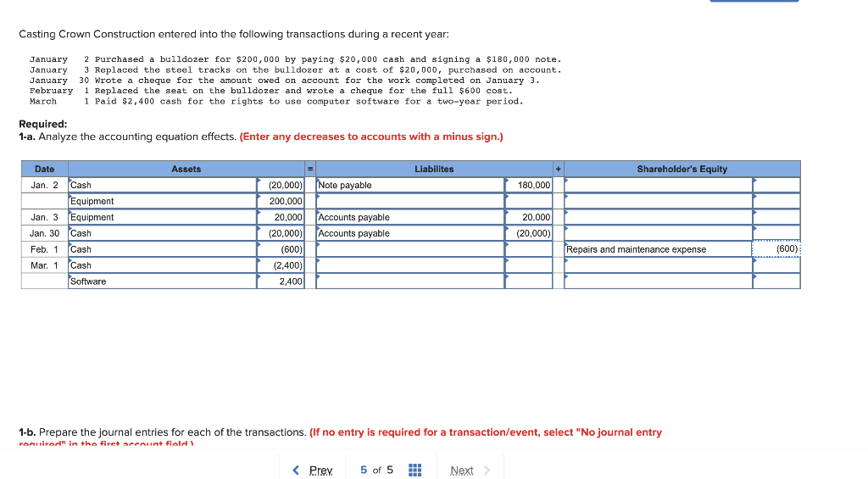Click empty liability amount field in Mar. 1 row
The height and width of the screenshot is (479, 868).
click(529, 265)
